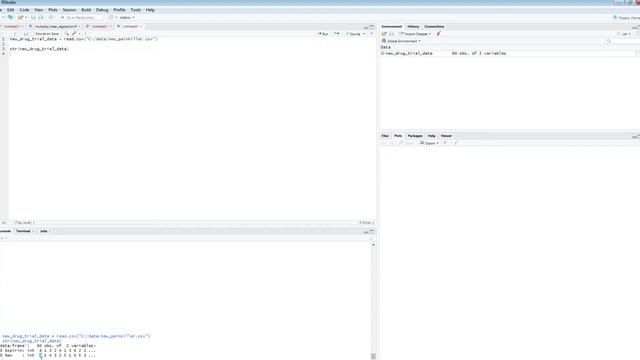Switch to the Plots tab

click(x=398, y=136)
